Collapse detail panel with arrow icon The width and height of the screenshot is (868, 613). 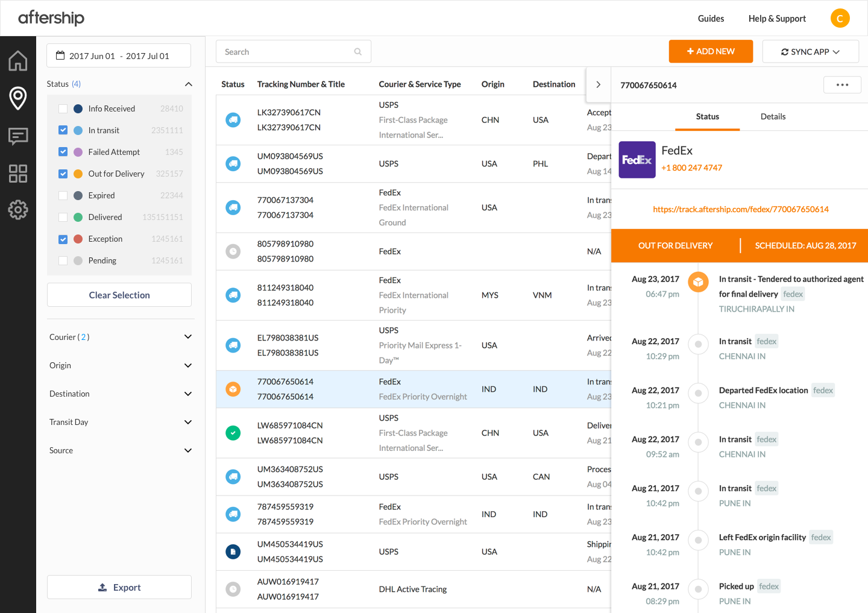pos(598,84)
